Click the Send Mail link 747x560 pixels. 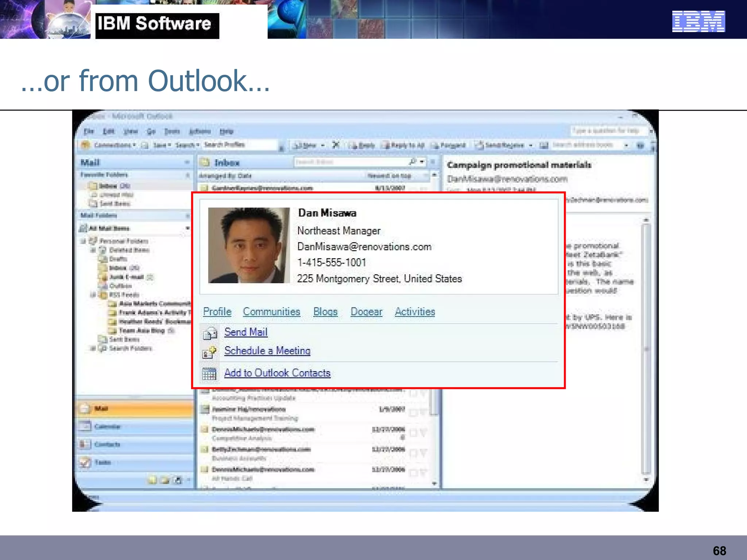click(246, 332)
